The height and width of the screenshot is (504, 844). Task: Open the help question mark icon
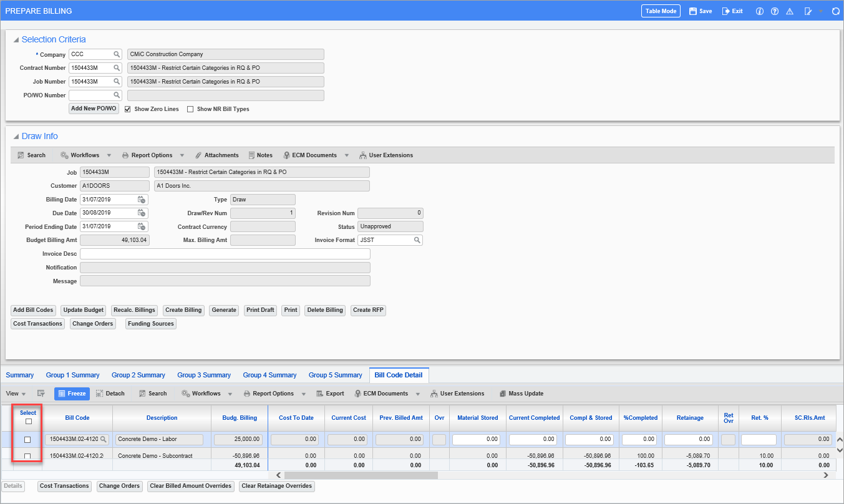[775, 11]
